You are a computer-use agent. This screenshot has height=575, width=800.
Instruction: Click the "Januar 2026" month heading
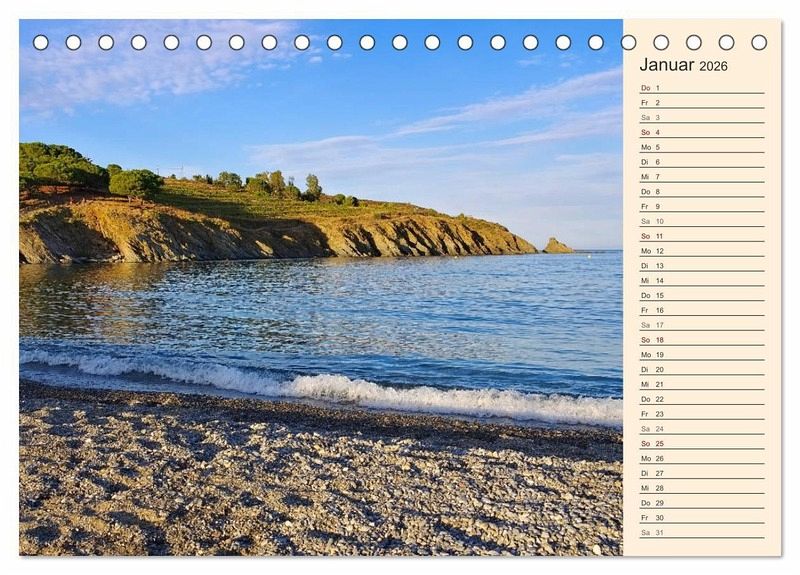point(683,65)
